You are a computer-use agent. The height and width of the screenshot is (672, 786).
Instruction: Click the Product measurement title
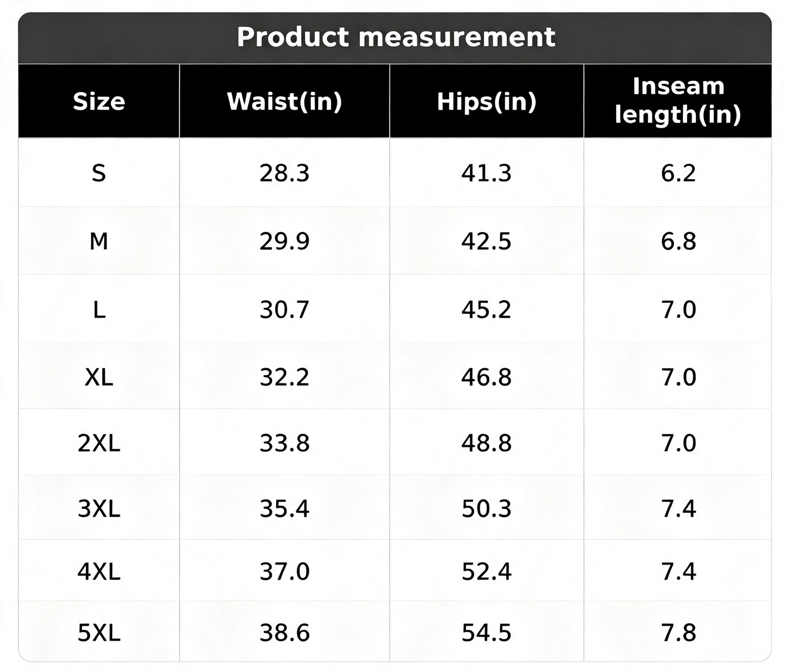[x=396, y=37]
